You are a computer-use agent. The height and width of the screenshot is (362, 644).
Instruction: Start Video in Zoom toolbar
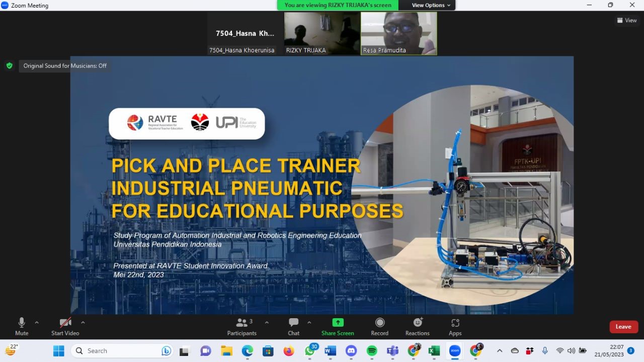pyautogui.click(x=65, y=326)
